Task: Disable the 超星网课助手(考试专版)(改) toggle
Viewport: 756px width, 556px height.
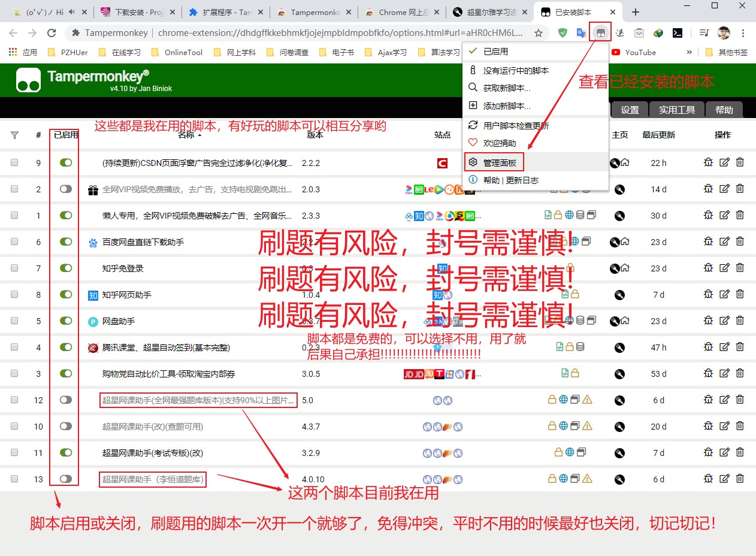Action: (66, 452)
